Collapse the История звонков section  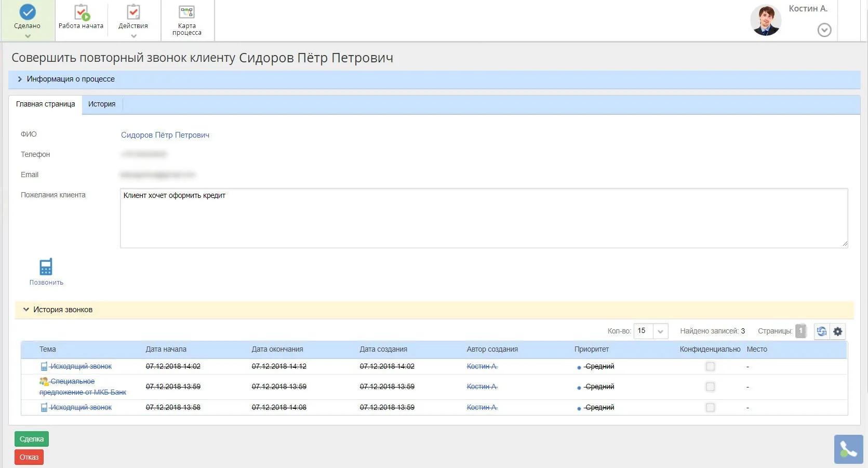point(26,310)
